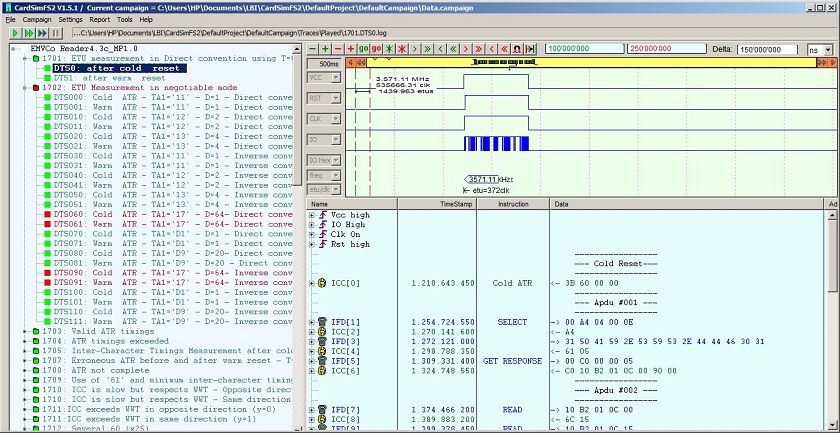Viewport: 840px width, 433px height.
Task: Open the Campaign menu
Action: point(36,19)
